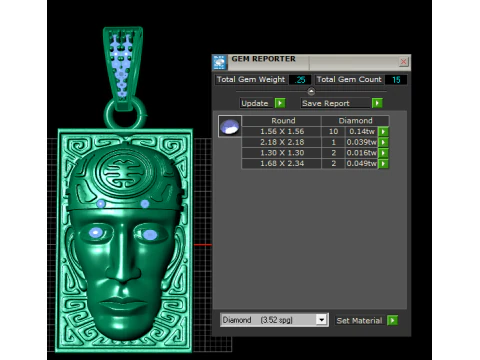Click the Total Gem Weight value .25
This screenshot has width=480, height=360.
300,80
